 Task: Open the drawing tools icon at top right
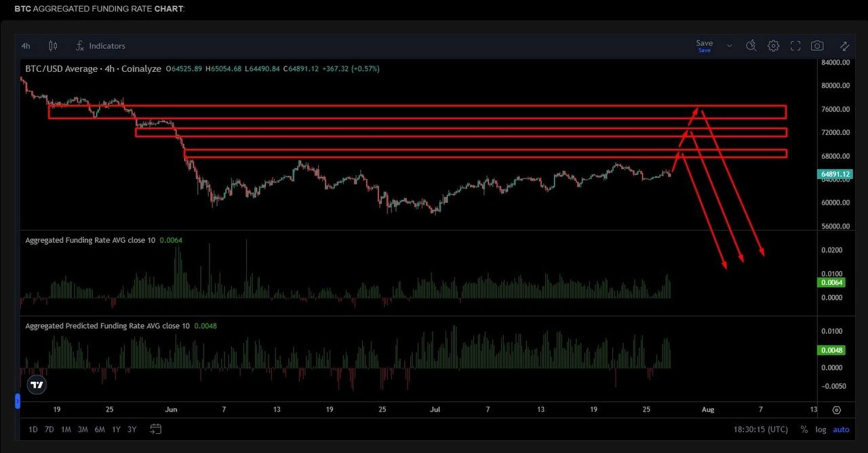844,46
